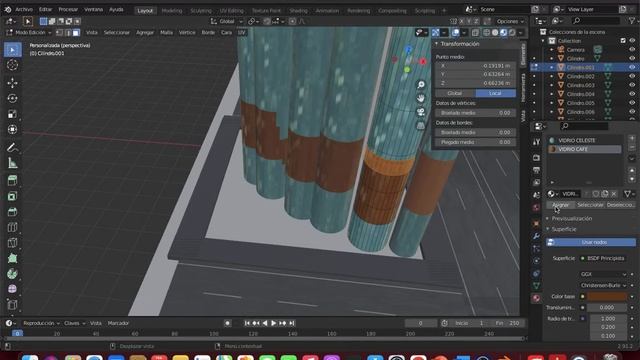Open the Procesar menu

[x=68, y=9]
